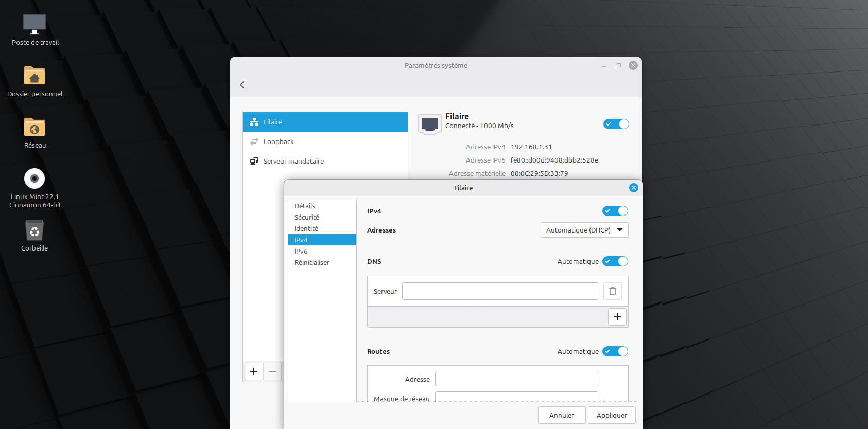Viewport: 868px width, 429px height.
Task: Toggle the Filaire wired connection switch
Action: [616, 124]
